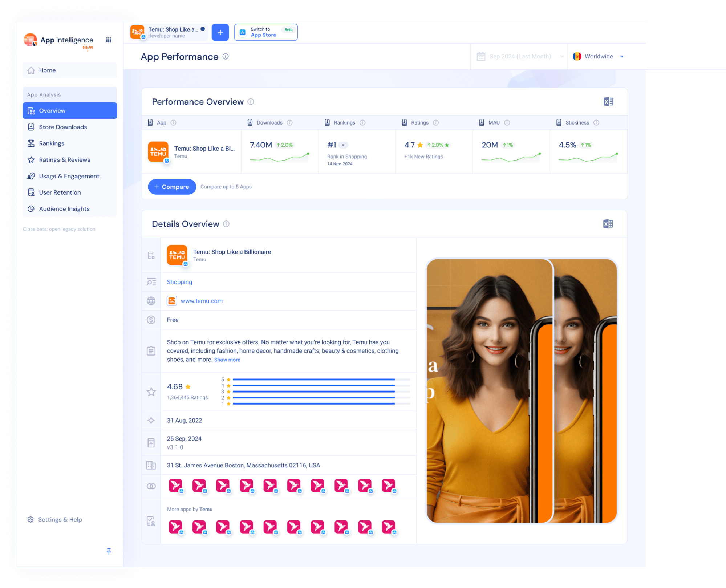Click the apps grid icon beside App Intelligence

(108, 40)
